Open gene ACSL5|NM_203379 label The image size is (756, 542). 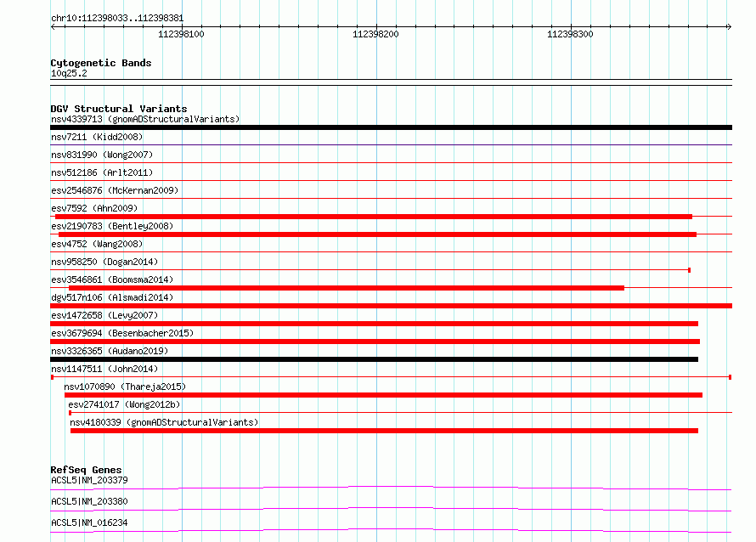(90, 480)
